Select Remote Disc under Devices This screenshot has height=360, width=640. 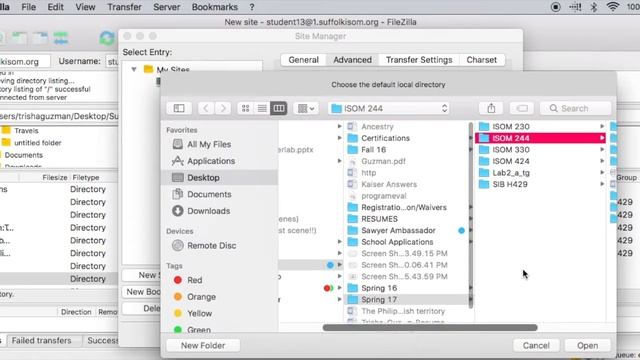click(211, 246)
